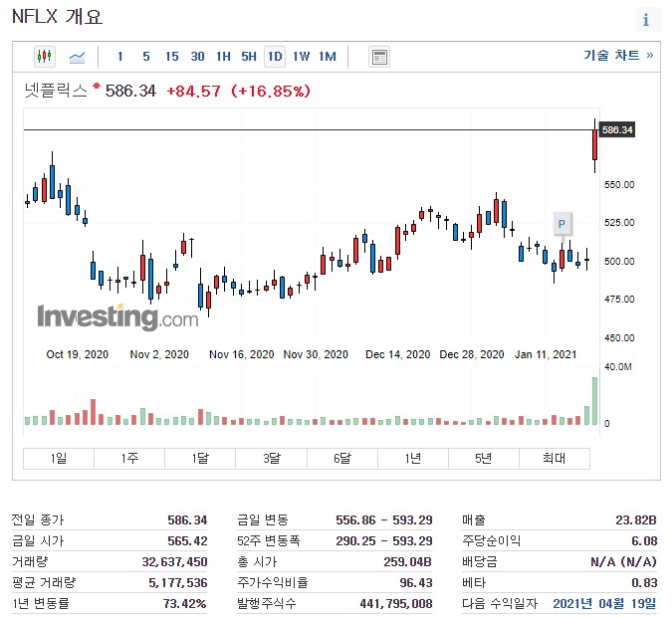Click the 거래량 value 32,637,450
The width and height of the screenshot is (672, 618).
click(175, 562)
